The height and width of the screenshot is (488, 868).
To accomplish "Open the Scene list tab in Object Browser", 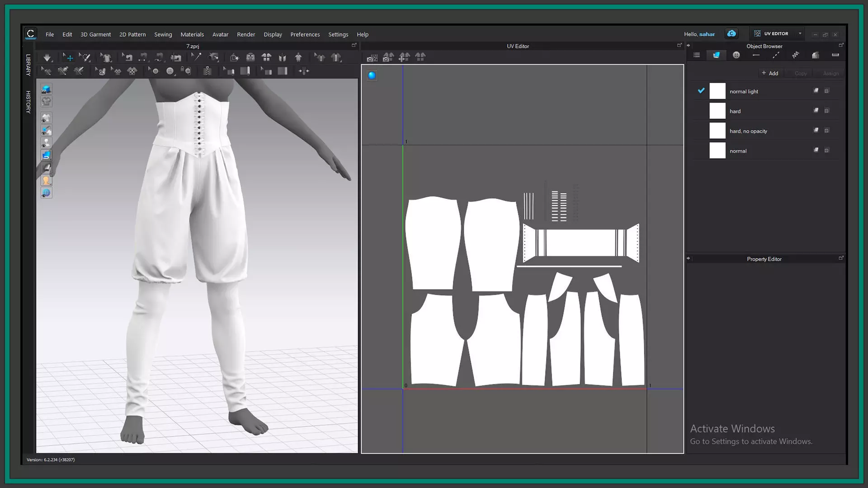I will (x=697, y=55).
